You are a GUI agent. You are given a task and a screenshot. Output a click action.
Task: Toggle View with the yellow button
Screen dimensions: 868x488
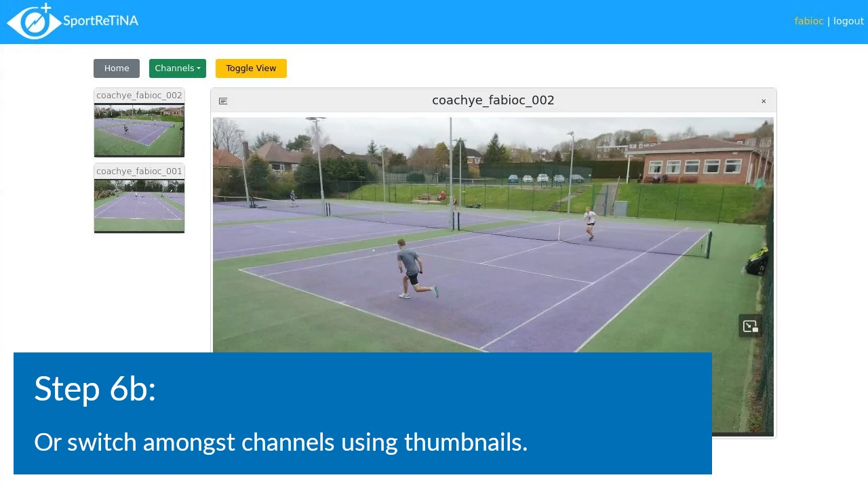click(251, 68)
